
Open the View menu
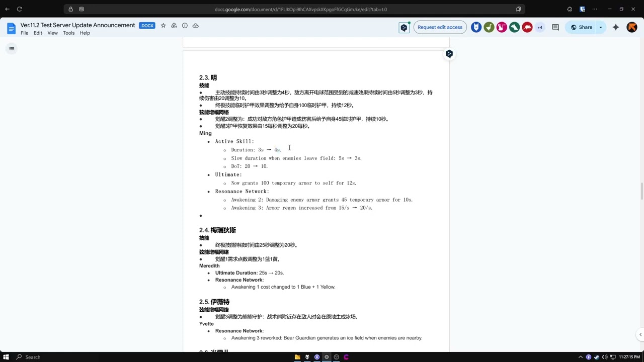pyautogui.click(x=52, y=33)
